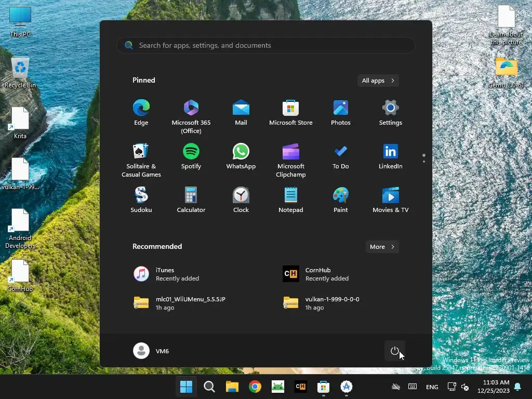Launch WhatsApp

point(241,156)
